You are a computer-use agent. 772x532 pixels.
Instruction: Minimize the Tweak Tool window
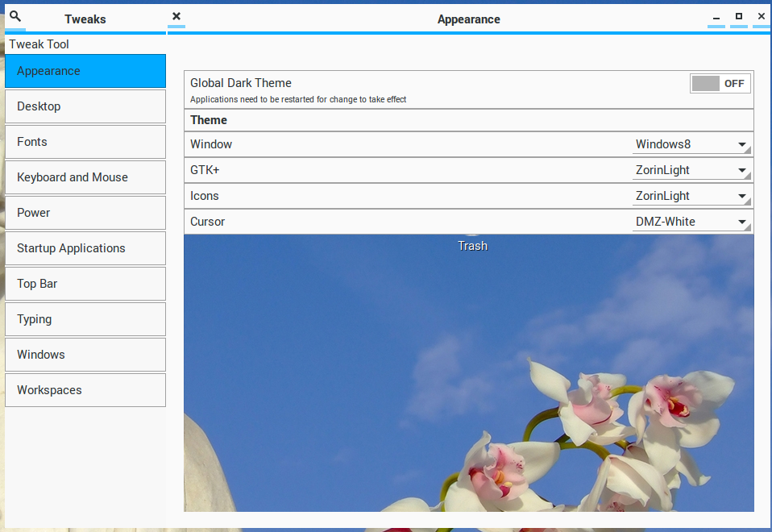[x=716, y=17]
